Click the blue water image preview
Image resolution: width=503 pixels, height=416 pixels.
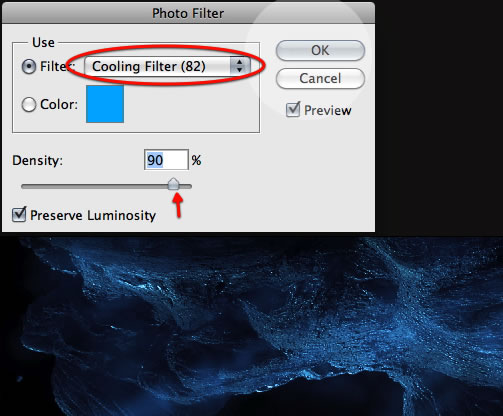pyautogui.click(x=251, y=326)
